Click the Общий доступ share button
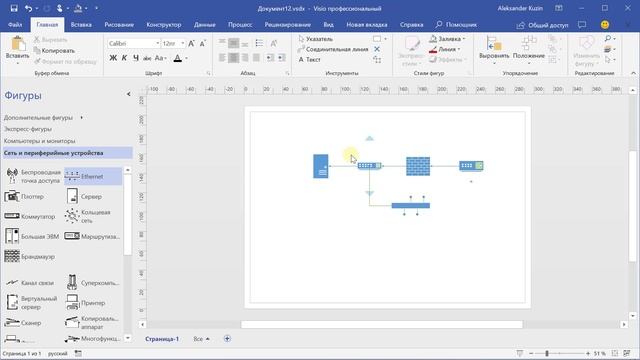 tap(542, 25)
